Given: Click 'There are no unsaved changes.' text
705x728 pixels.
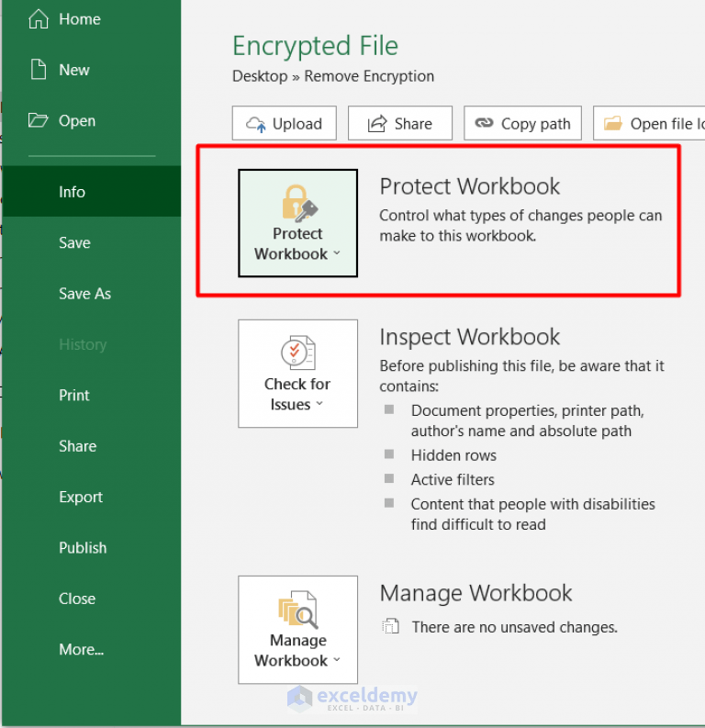Looking at the screenshot, I should pos(515,627).
